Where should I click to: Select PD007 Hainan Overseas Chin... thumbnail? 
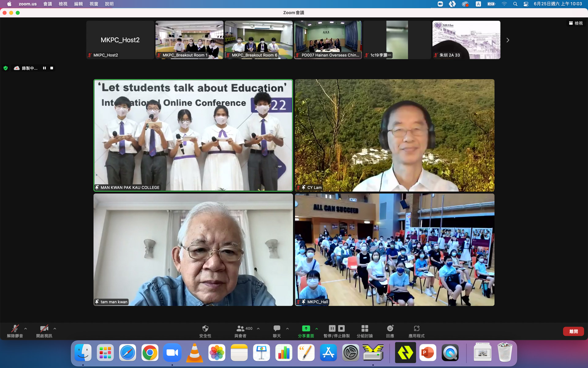tap(328, 40)
